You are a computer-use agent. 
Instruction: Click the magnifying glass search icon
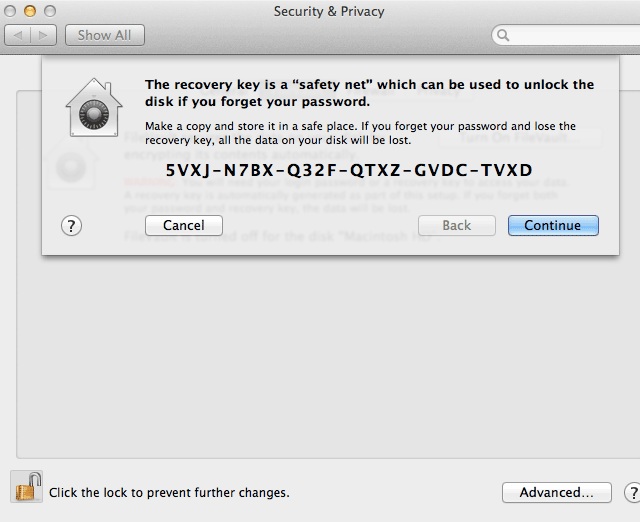(503, 36)
